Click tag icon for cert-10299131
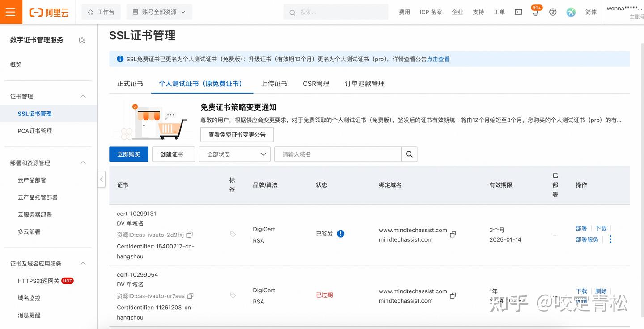The width and height of the screenshot is (644, 329). (233, 234)
